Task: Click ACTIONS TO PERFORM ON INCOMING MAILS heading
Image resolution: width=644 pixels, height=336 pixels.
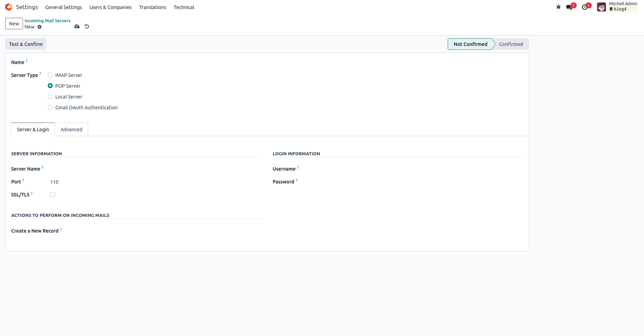Action: tap(60, 215)
